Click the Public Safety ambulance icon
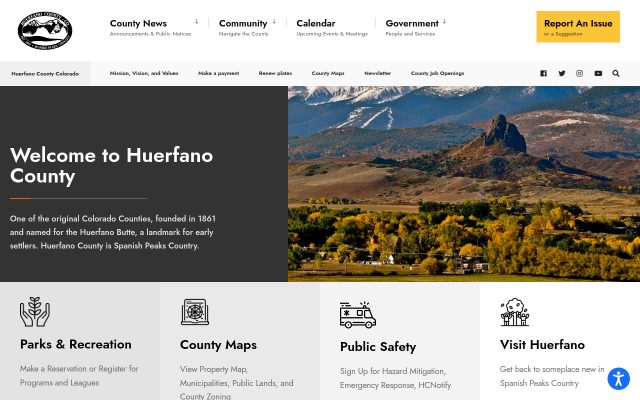Viewport: 640px width, 400px height. coord(358,315)
